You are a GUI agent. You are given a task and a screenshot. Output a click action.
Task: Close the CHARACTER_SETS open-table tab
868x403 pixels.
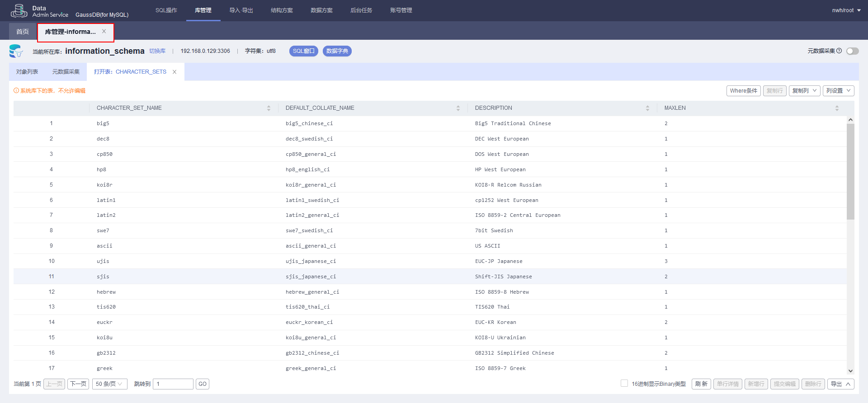(x=175, y=72)
